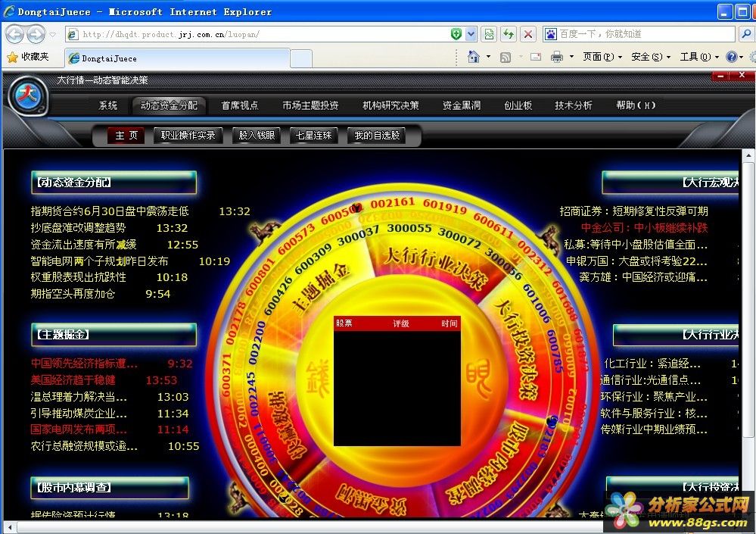Click the 股入钱眼 button
Viewport: 756px width, 534px height.
tap(257, 136)
